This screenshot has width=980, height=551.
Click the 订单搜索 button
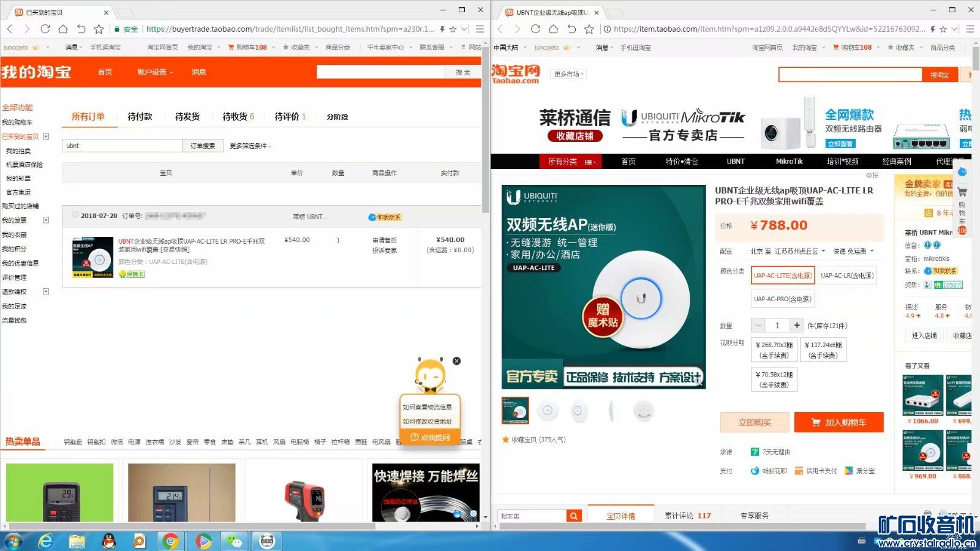(x=203, y=146)
